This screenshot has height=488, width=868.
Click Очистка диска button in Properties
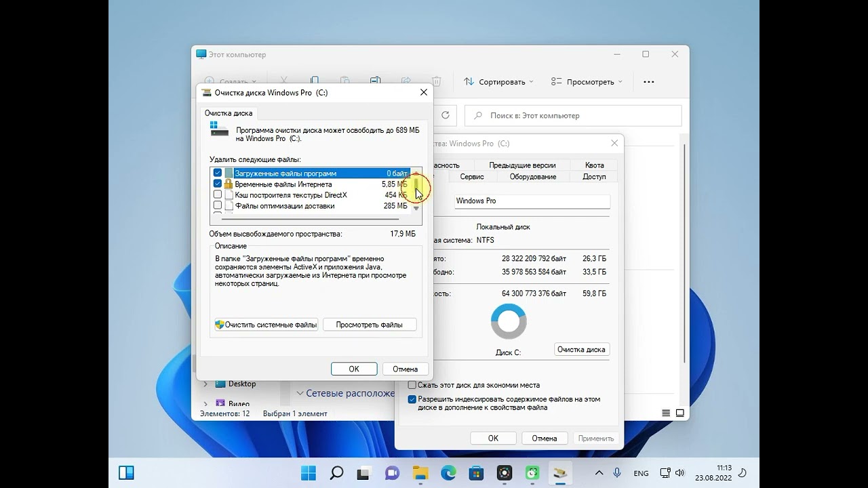pyautogui.click(x=581, y=350)
